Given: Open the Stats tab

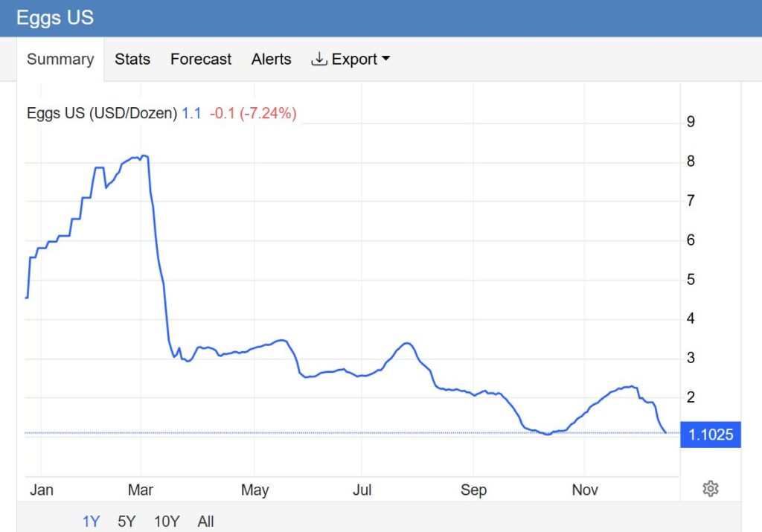Looking at the screenshot, I should click(x=132, y=60).
